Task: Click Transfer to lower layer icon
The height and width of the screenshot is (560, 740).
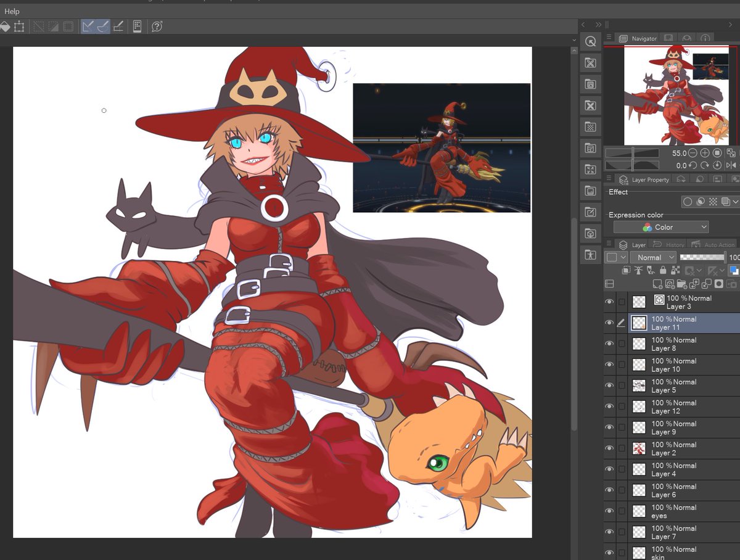Action: (694, 284)
